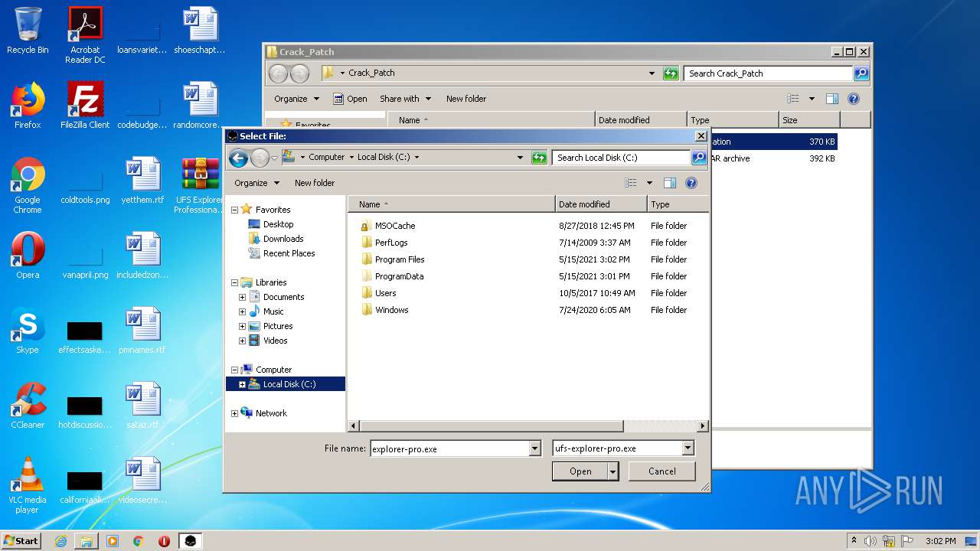
Task: Click refresh icon in Crack_Patch window
Action: [x=671, y=73]
